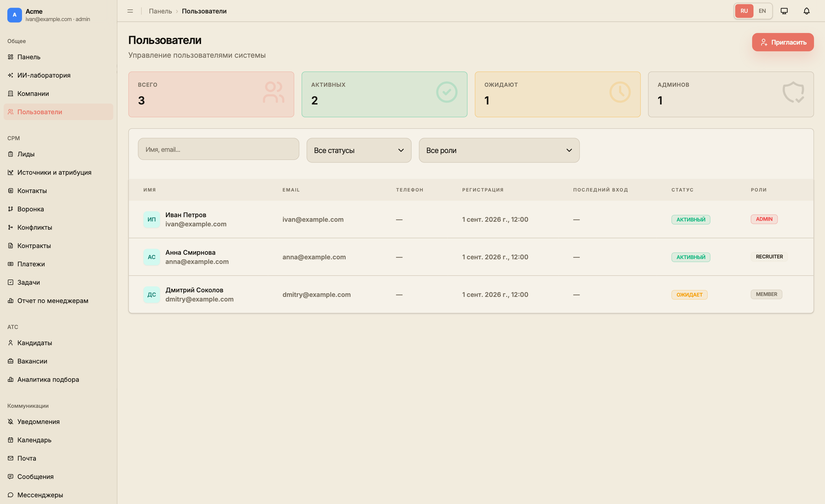Click the Пригласить button
Screen dimensions: 825x504
[x=783, y=42]
